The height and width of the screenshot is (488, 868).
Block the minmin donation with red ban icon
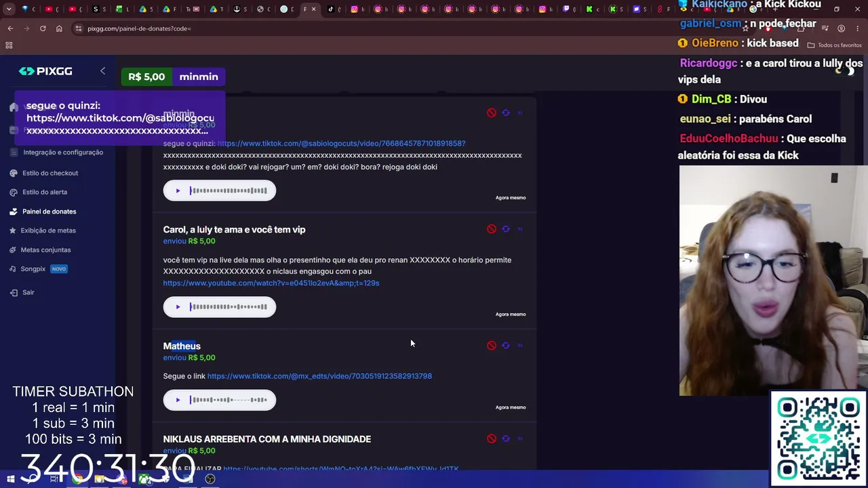(492, 113)
